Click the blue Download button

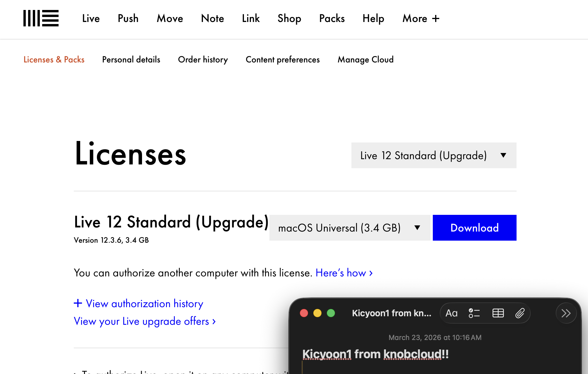474,228
